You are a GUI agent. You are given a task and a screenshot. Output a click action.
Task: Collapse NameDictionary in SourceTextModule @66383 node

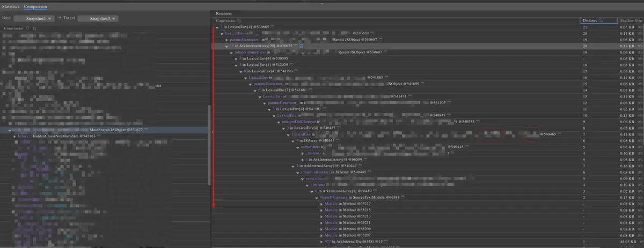317,198
